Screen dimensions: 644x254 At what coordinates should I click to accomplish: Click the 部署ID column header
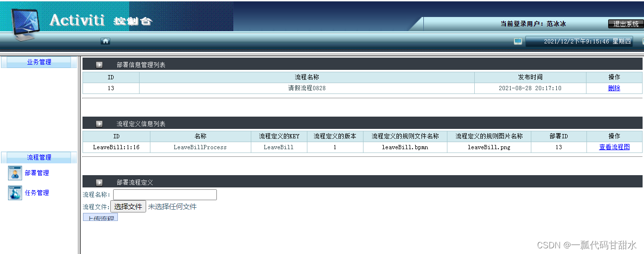coord(559,136)
